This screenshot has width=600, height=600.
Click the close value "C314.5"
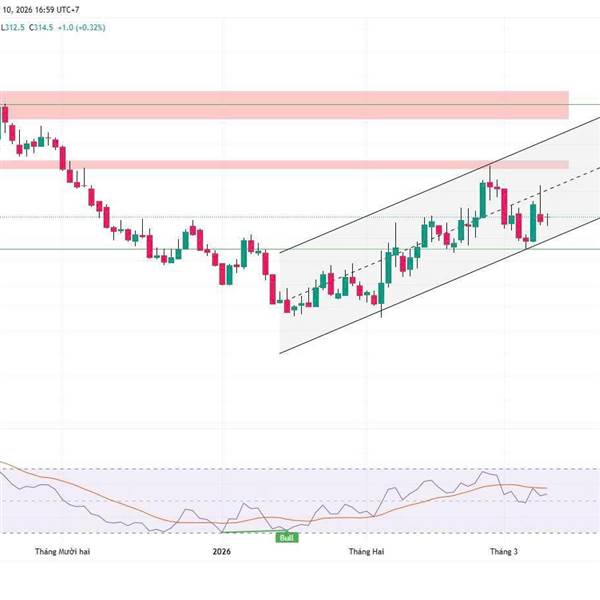point(41,28)
